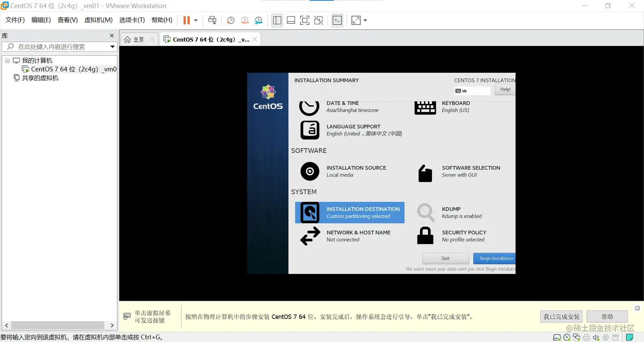
Task: Toggle the thumbnail bar view
Action: click(291, 20)
